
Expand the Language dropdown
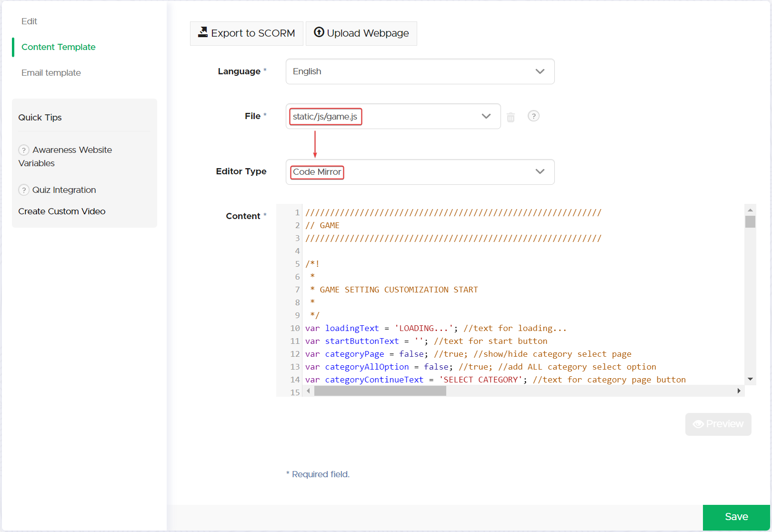tap(540, 71)
